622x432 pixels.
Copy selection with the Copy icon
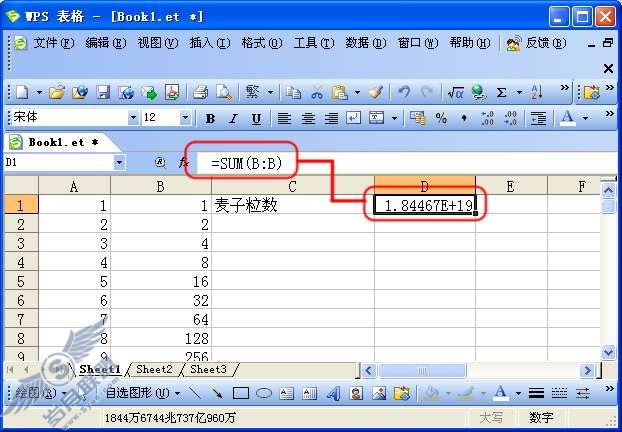point(293,93)
